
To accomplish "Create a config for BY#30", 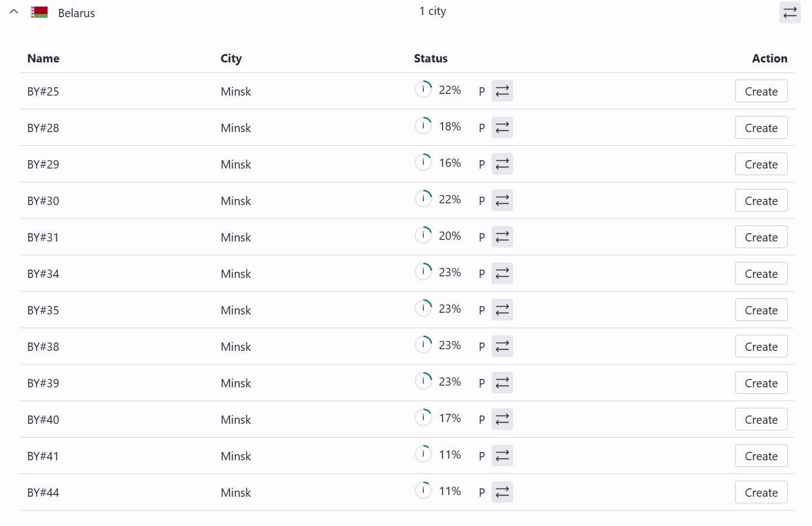I will coord(761,201).
